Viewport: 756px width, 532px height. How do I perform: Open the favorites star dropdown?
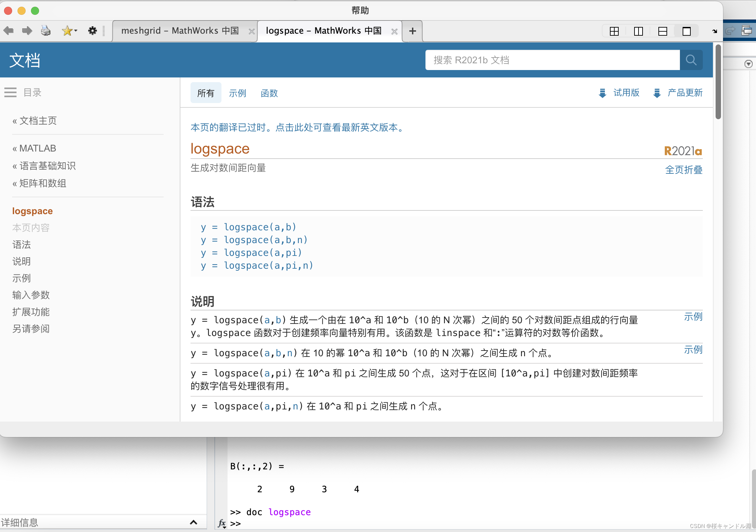point(69,31)
